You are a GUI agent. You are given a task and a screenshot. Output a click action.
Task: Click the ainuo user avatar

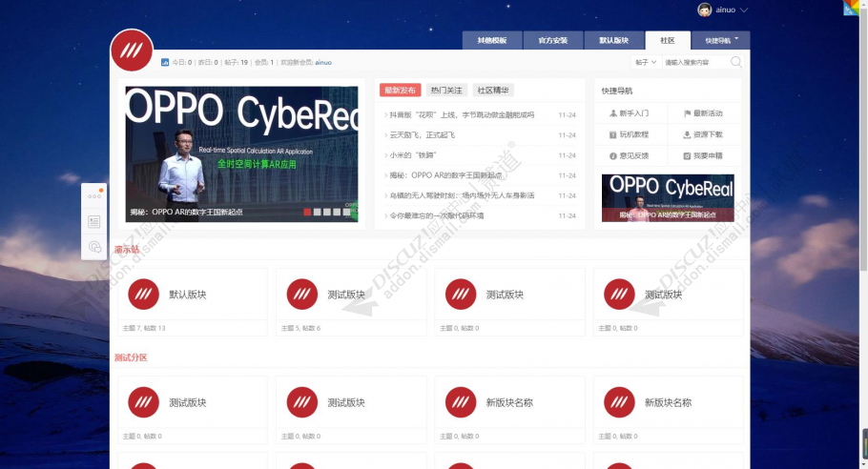tap(705, 10)
